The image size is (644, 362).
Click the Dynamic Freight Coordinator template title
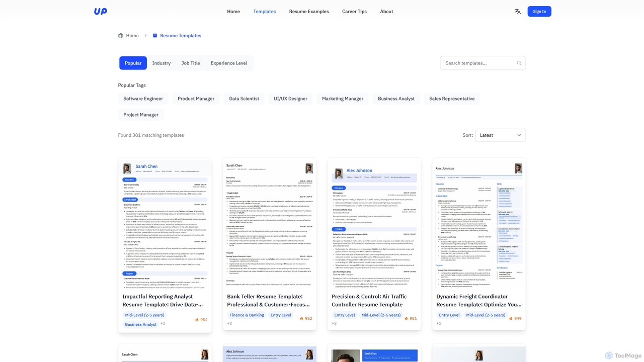coord(479,301)
